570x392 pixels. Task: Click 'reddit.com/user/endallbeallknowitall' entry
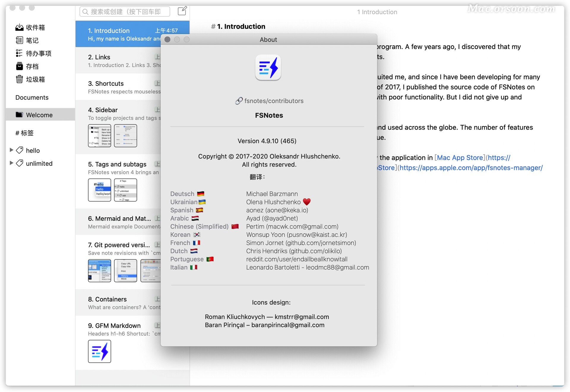click(x=297, y=259)
